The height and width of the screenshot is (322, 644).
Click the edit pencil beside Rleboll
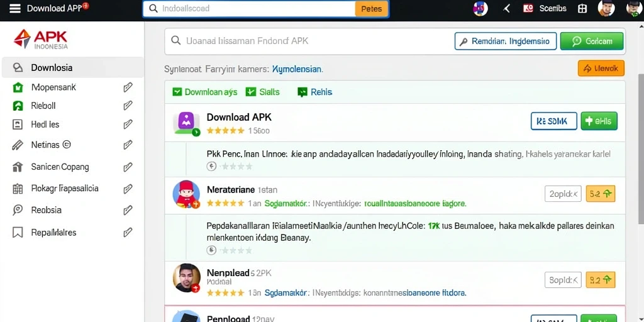coord(128,106)
